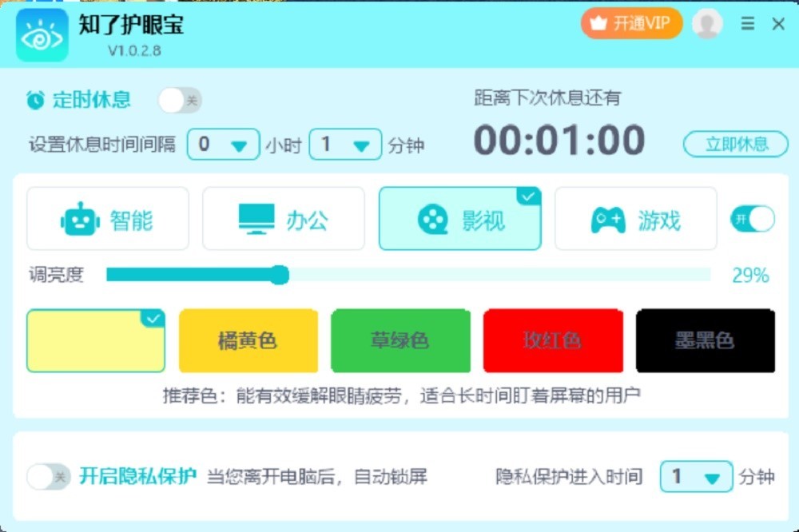Image resolution: width=799 pixels, height=532 pixels.
Task: Click the 立即休息 button
Action: click(735, 145)
